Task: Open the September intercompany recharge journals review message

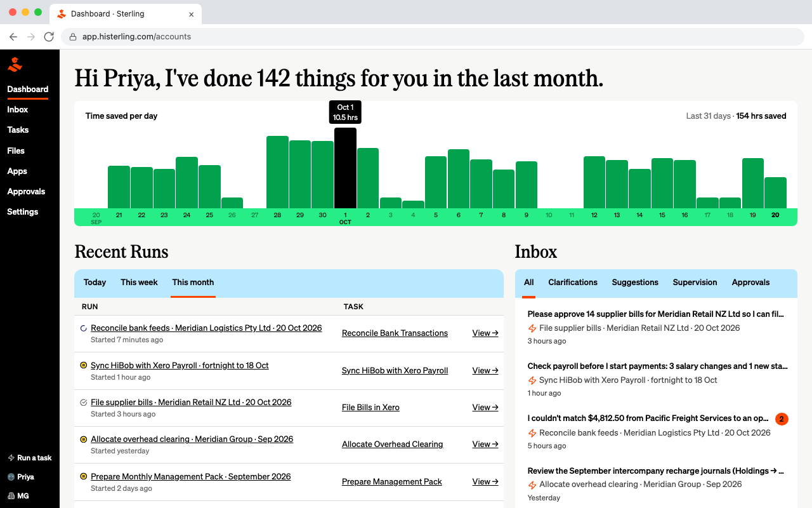Action: point(656,471)
